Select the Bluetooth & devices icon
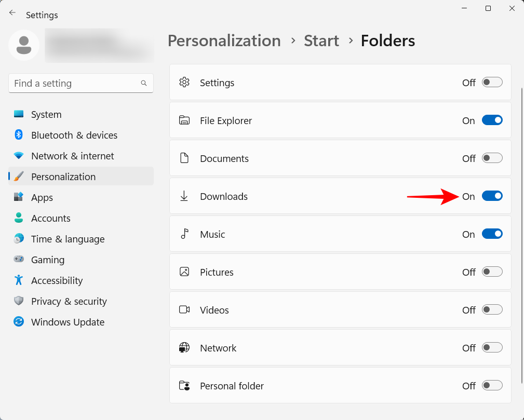Image resolution: width=524 pixels, height=420 pixels. (x=18, y=135)
